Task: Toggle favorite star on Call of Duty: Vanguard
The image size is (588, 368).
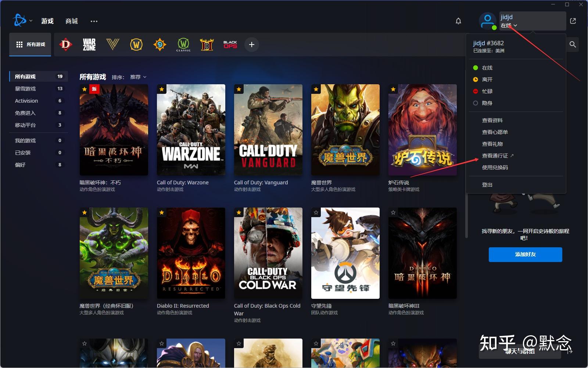Action: (x=239, y=89)
